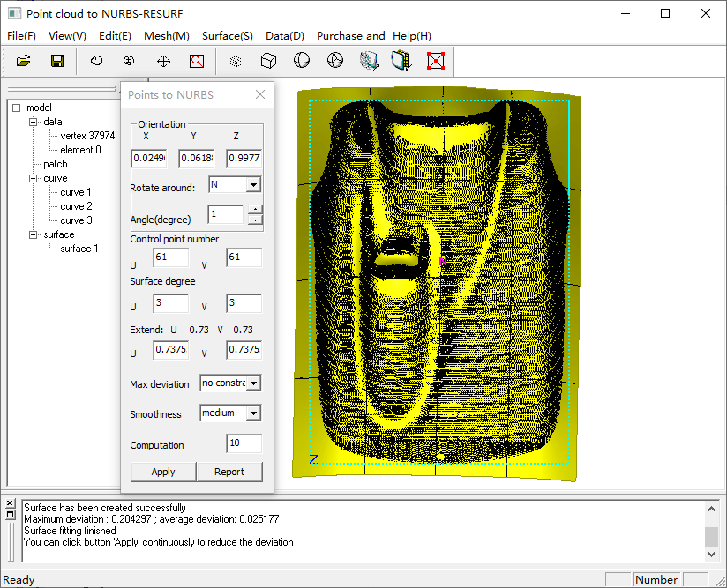Open the Rotate around axis dropdown
Viewport: 727px width, 588px height.
click(x=254, y=185)
